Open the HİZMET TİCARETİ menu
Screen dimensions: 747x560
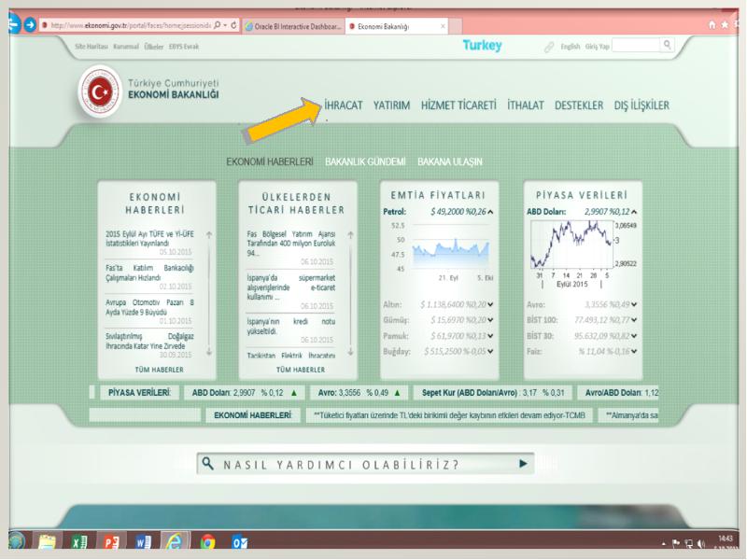click(458, 105)
